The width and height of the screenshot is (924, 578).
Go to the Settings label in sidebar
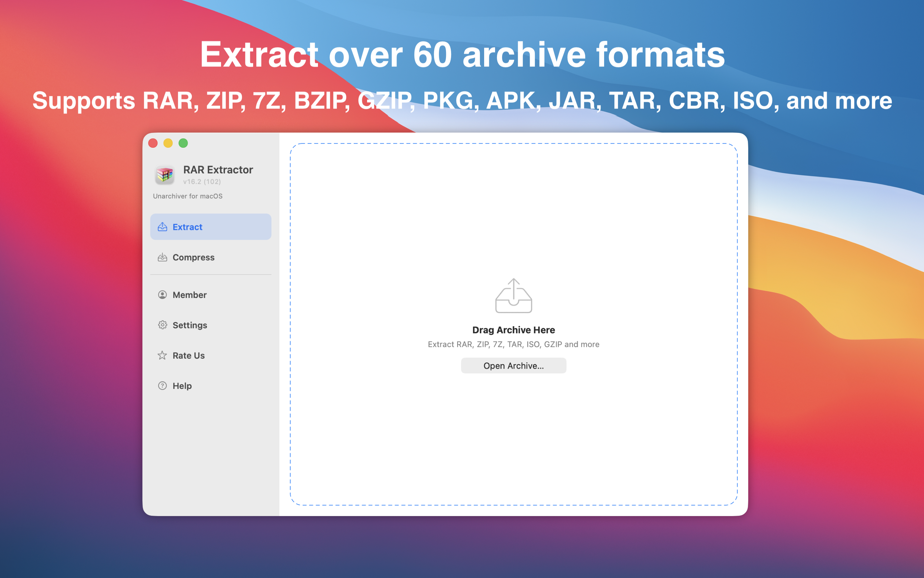click(x=190, y=325)
